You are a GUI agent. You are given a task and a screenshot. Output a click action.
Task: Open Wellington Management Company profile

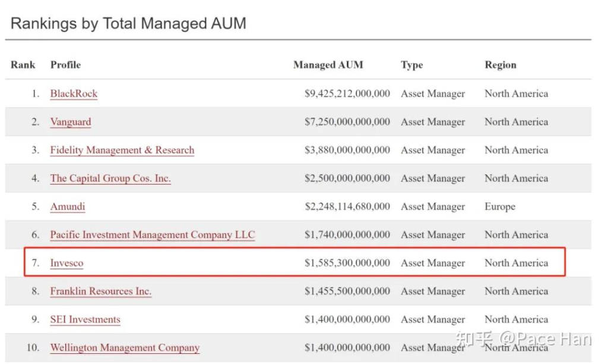pyautogui.click(x=125, y=347)
